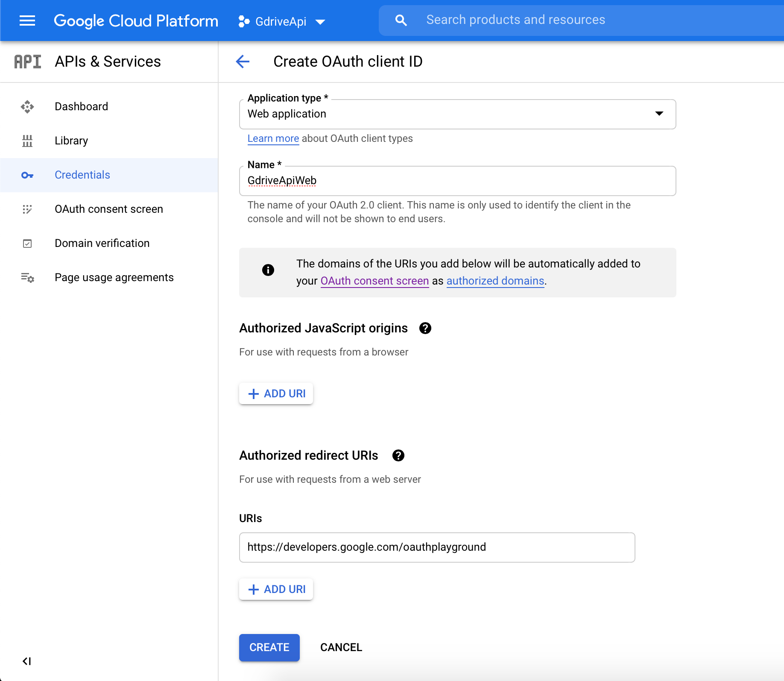Screen dimensions: 784x681
Task: Click the Name field containing GdriveApiWeb
Action: point(457,181)
